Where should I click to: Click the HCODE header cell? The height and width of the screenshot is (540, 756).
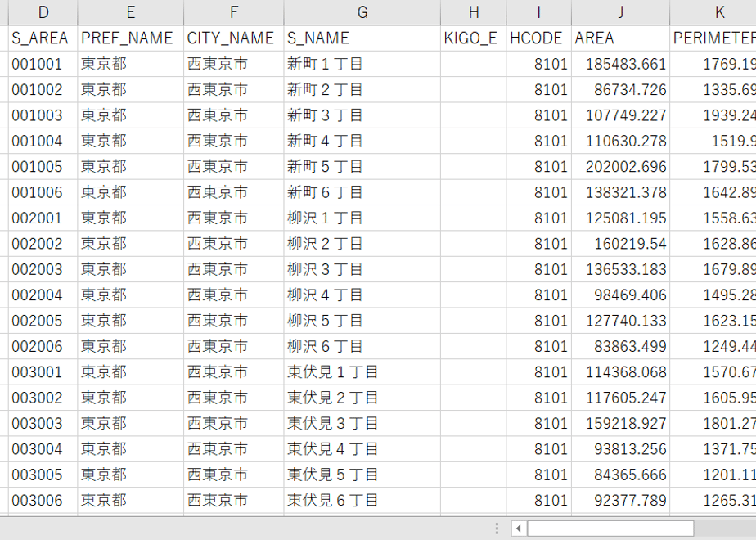click(x=539, y=38)
